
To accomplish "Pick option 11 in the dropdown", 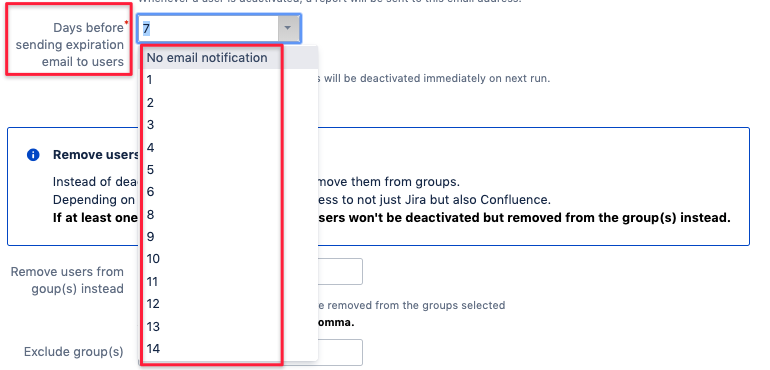I will (x=228, y=282).
